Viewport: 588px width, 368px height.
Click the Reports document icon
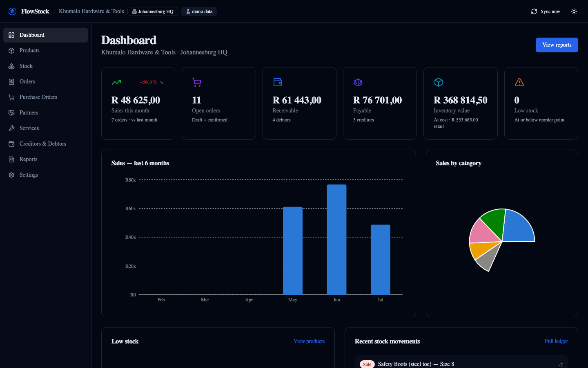click(11, 159)
